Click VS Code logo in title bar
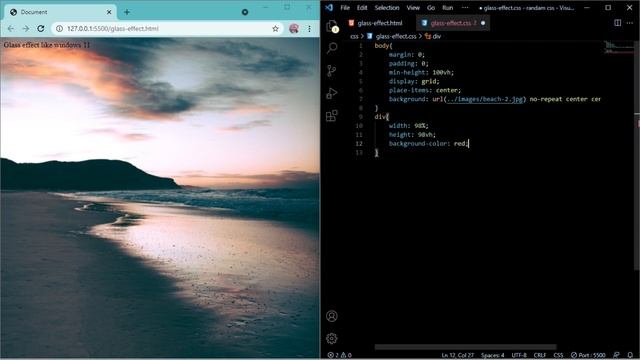 click(x=329, y=7)
